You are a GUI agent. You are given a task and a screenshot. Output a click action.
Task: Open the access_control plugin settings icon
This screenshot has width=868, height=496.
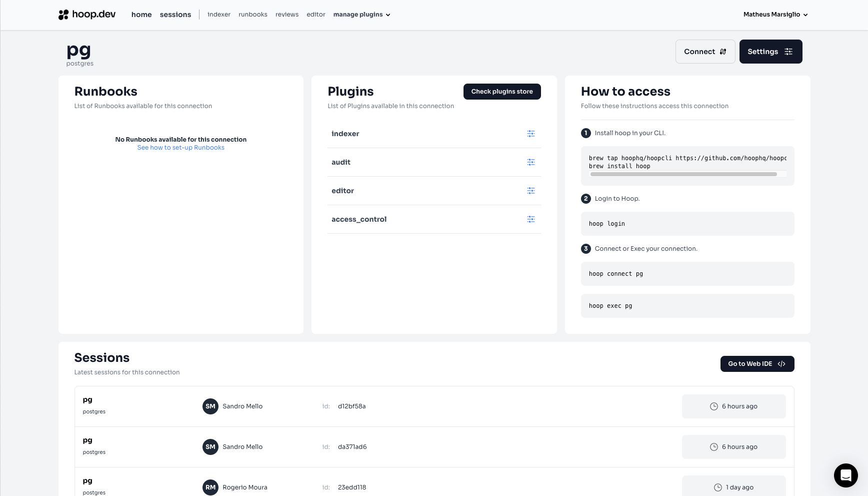coord(530,219)
